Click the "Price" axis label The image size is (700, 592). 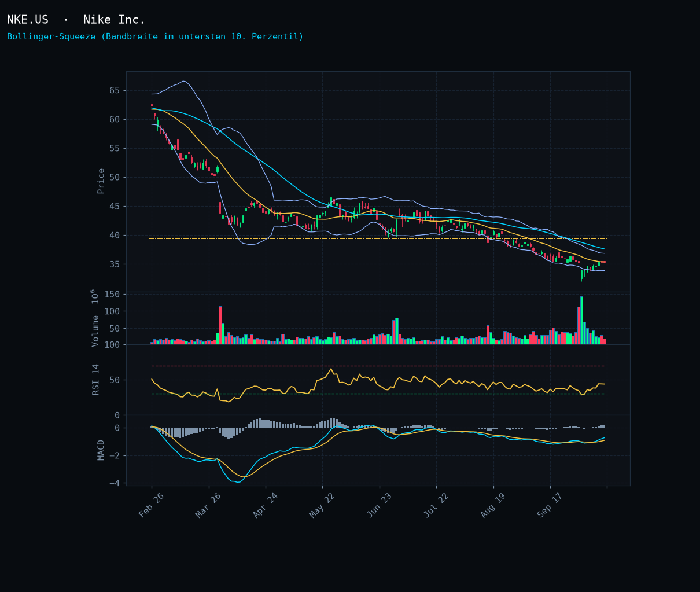pos(101,181)
